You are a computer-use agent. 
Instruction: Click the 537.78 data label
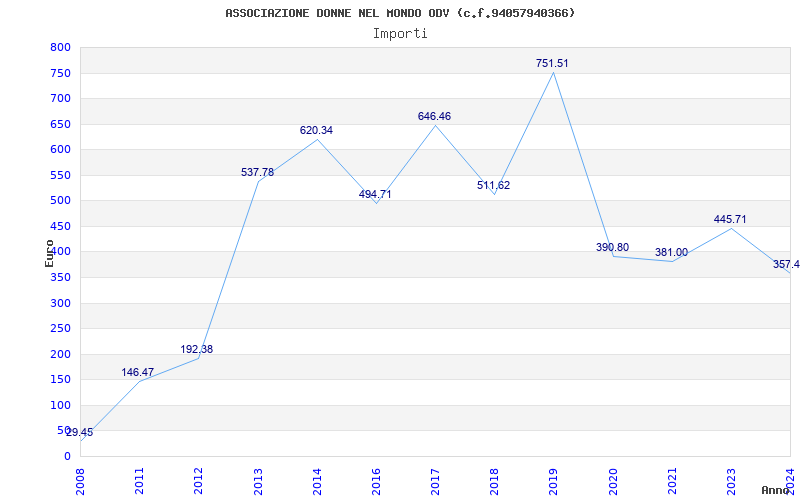[258, 172]
